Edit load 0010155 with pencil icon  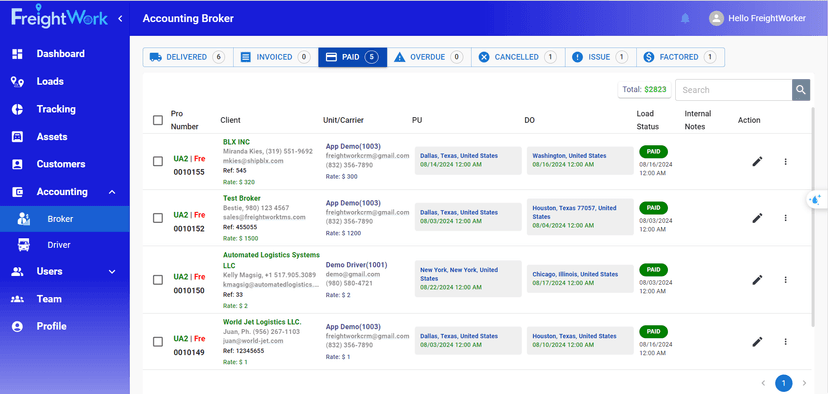[757, 162]
